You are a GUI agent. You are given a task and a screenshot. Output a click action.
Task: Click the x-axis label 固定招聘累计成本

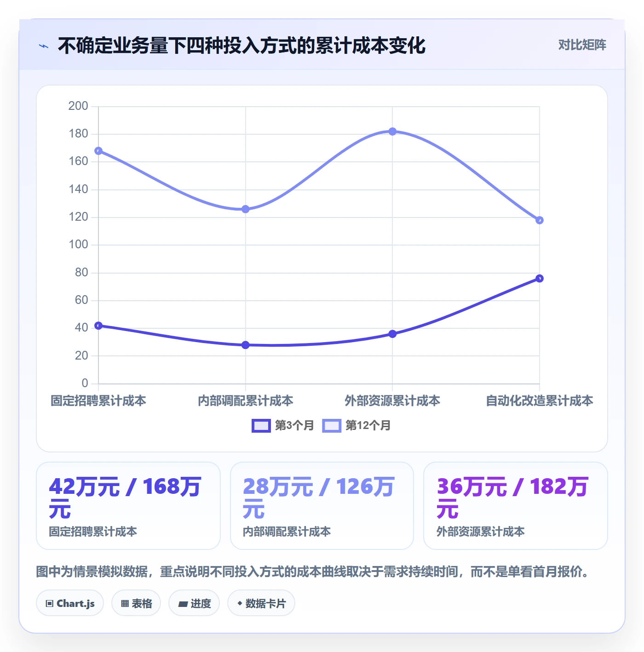click(98, 401)
